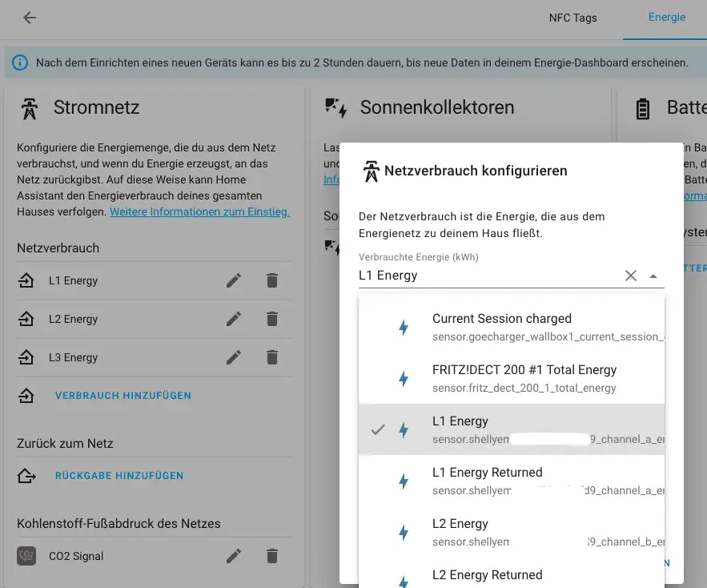Edit the L1 Energy grid consumption entry
The image size is (707, 588).
234,280
